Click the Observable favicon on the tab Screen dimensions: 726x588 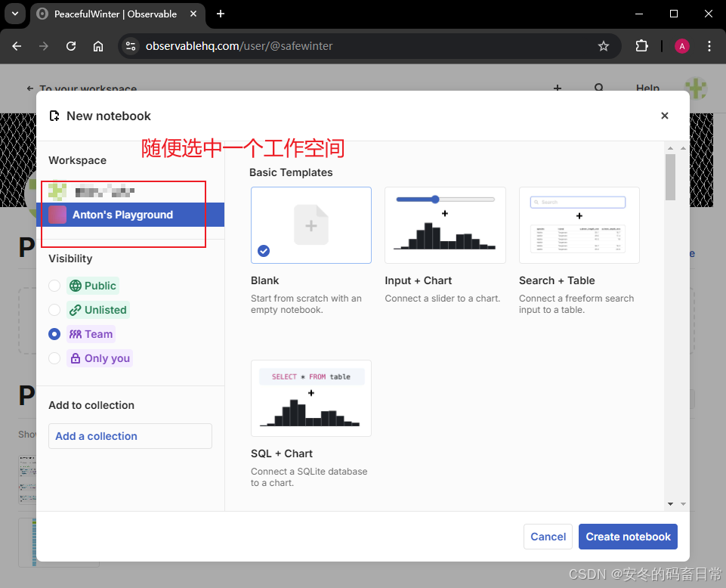pos(42,14)
